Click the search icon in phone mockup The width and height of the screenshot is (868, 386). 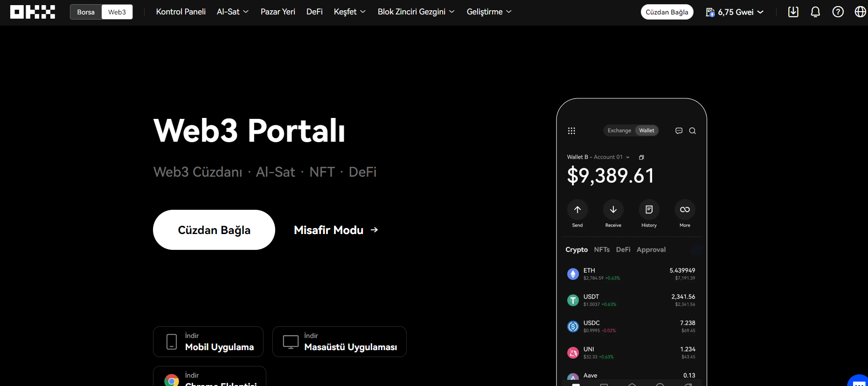coord(693,131)
